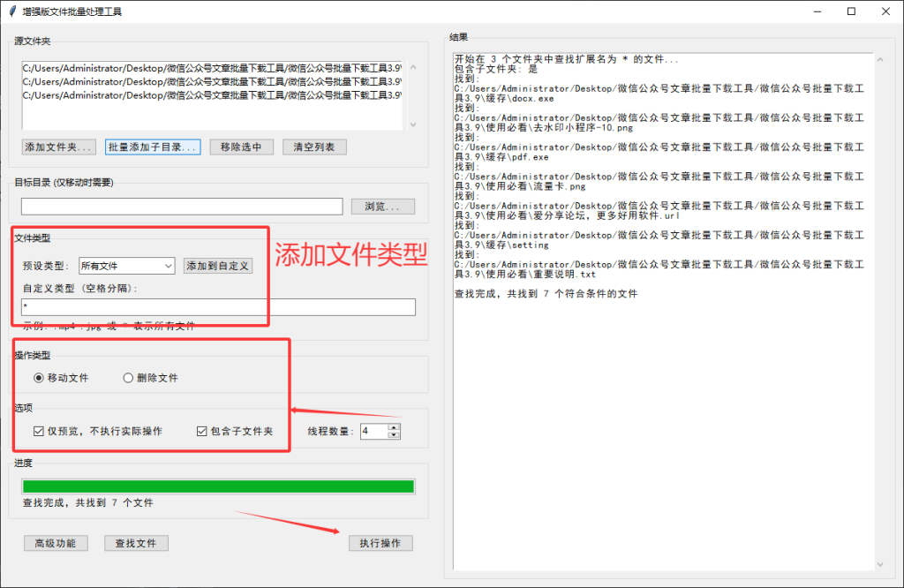Screen dimensions: 904x588
Task: Select first path in source folder list
Action: (212, 68)
